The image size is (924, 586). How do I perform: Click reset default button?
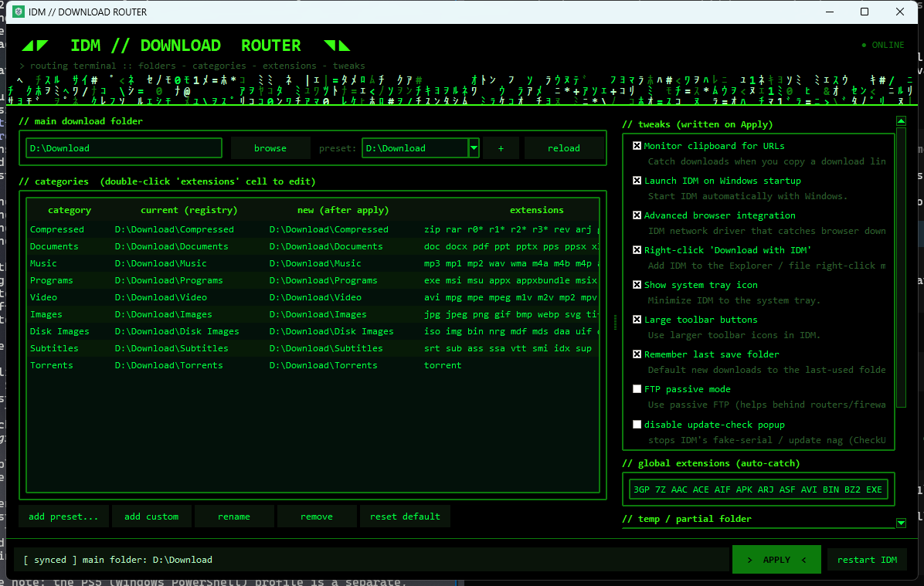click(x=405, y=517)
